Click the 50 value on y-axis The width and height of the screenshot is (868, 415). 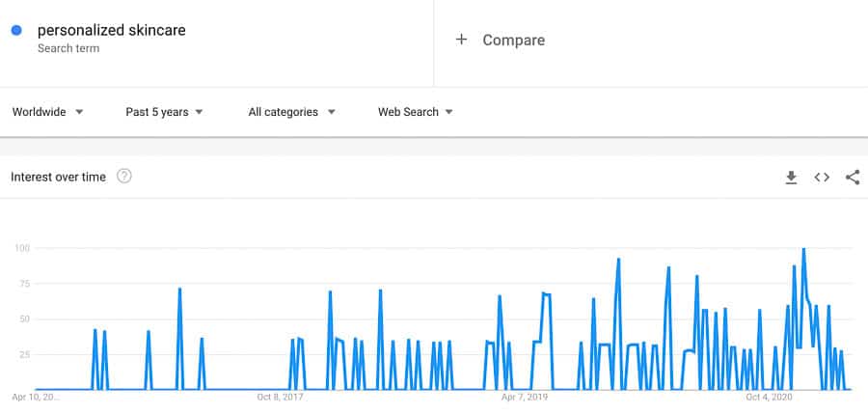pos(22,319)
